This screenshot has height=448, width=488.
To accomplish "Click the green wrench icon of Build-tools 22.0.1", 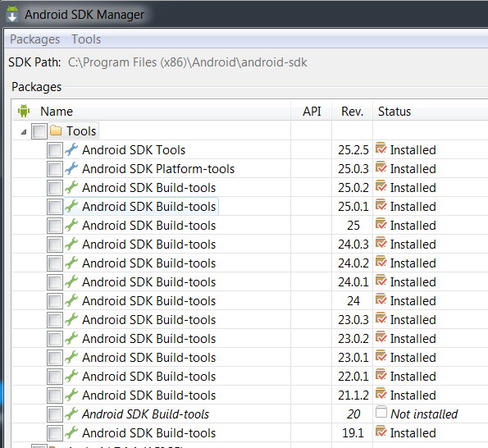I will tap(71, 376).
